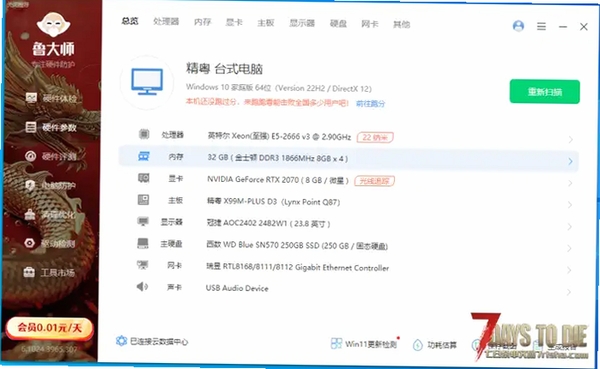The image size is (600, 369).
Task: Click the large blue desktop computer icon
Action: (x=147, y=82)
